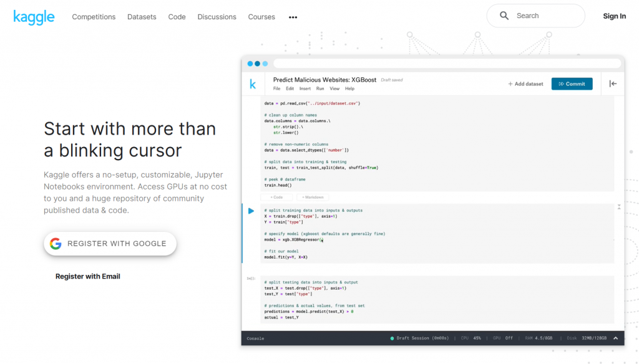Image resolution: width=639 pixels, height=364 pixels.
Task: Click Register with Email link
Action: (87, 277)
